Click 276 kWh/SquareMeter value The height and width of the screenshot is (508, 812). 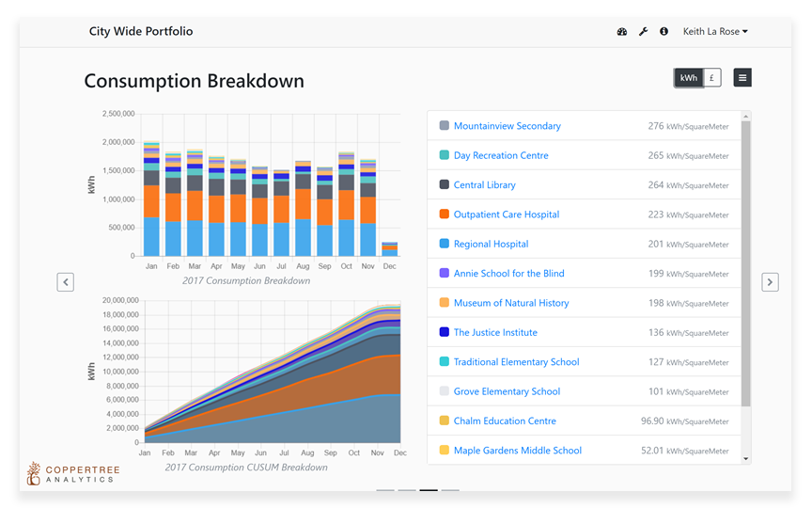[x=688, y=126]
